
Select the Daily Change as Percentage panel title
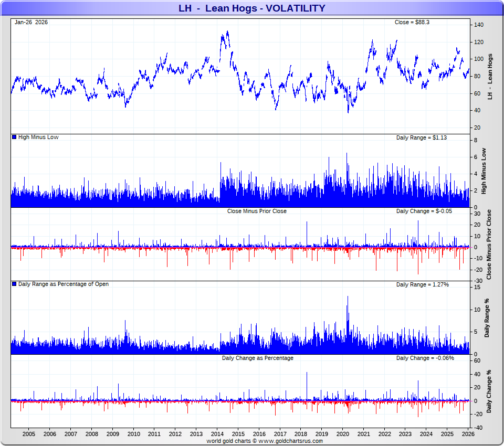257,358
